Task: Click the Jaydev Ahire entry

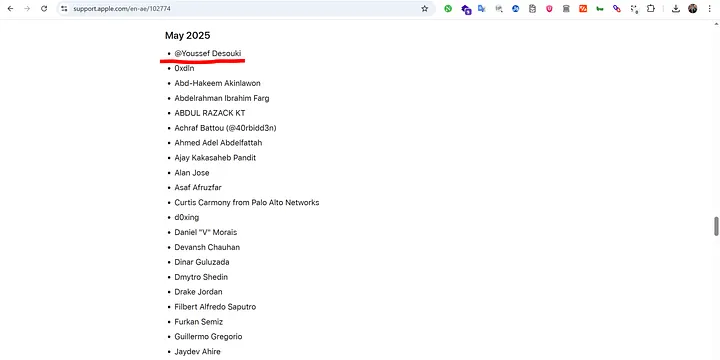Action: (x=197, y=352)
